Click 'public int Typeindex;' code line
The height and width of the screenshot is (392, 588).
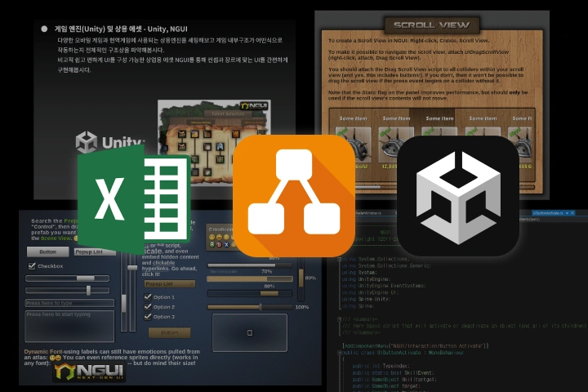(381, 366)
